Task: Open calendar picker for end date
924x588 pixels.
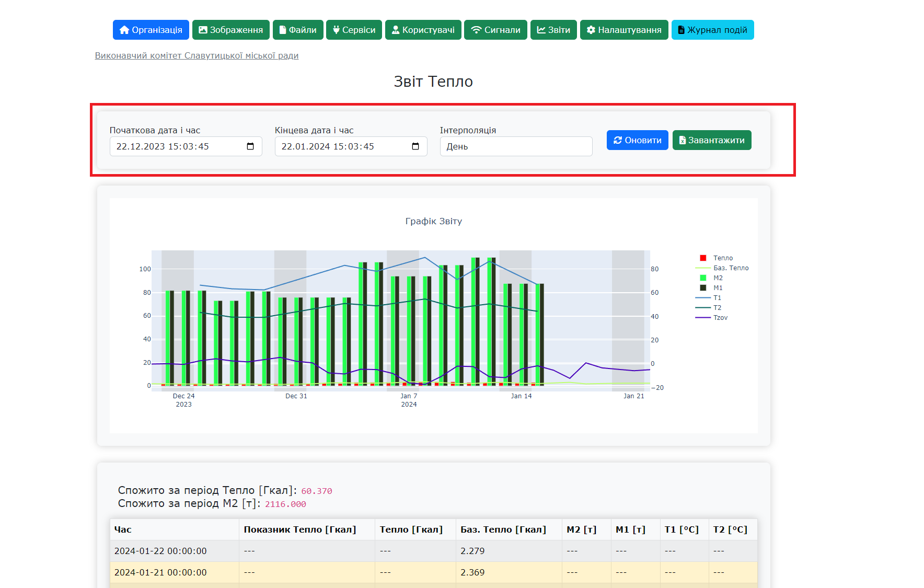Action: click(415, 146)
